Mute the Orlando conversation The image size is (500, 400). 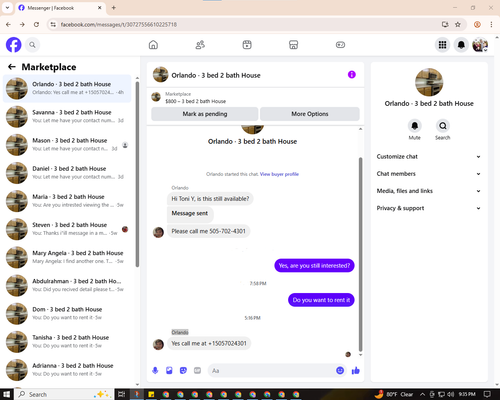[415, 126]
